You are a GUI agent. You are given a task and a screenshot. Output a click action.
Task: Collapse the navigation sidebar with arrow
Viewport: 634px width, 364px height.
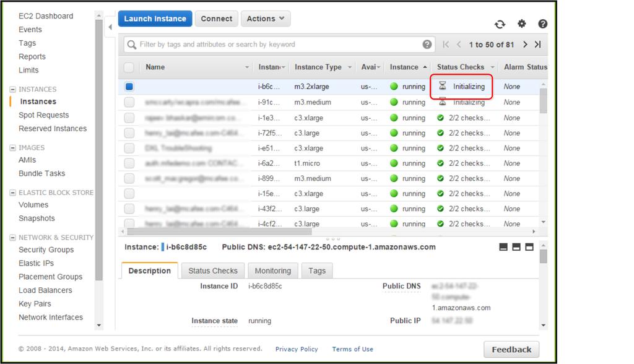110,27
